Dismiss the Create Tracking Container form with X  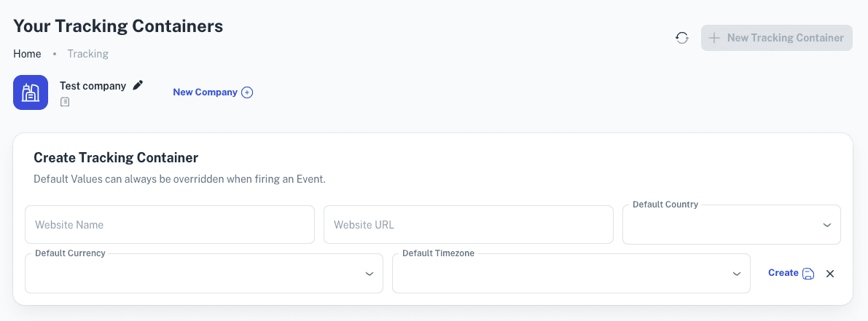[x=830, y=274]
